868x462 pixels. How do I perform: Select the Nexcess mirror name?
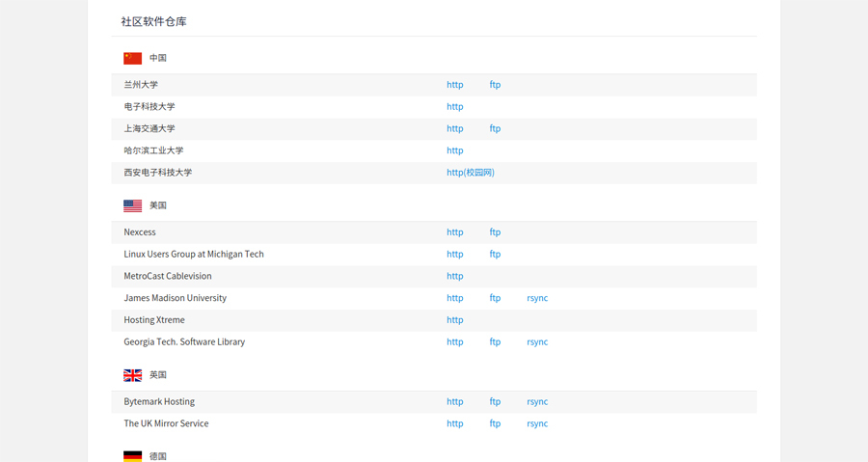(x=140, y=232)
